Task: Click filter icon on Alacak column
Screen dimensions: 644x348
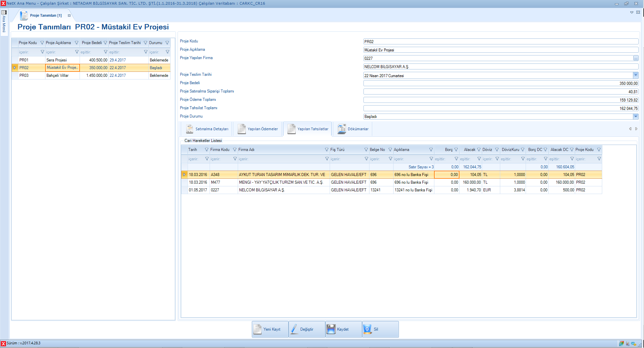Action: pos(479,150)
